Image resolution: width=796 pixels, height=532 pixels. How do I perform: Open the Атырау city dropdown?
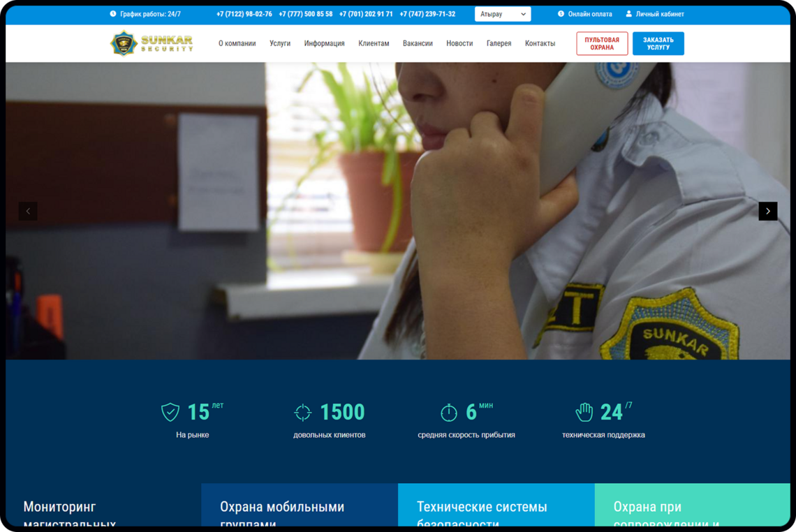[503, 13]
